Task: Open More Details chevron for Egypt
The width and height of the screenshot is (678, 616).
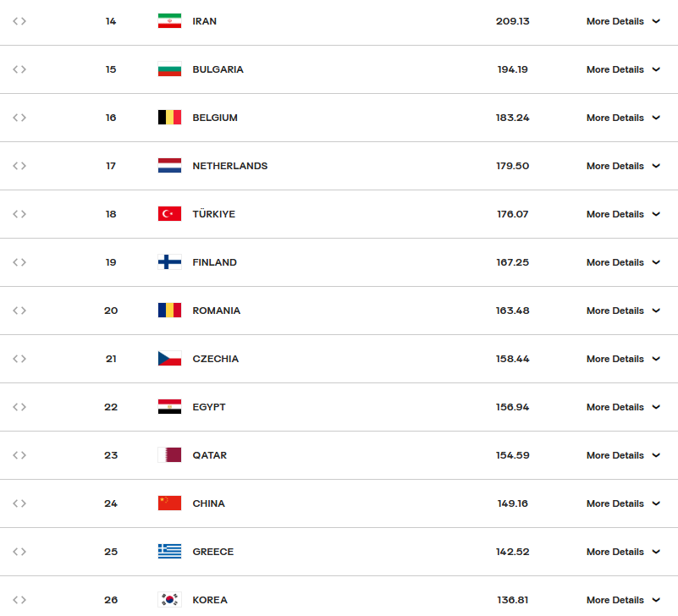Action: [x=656, y=407]
